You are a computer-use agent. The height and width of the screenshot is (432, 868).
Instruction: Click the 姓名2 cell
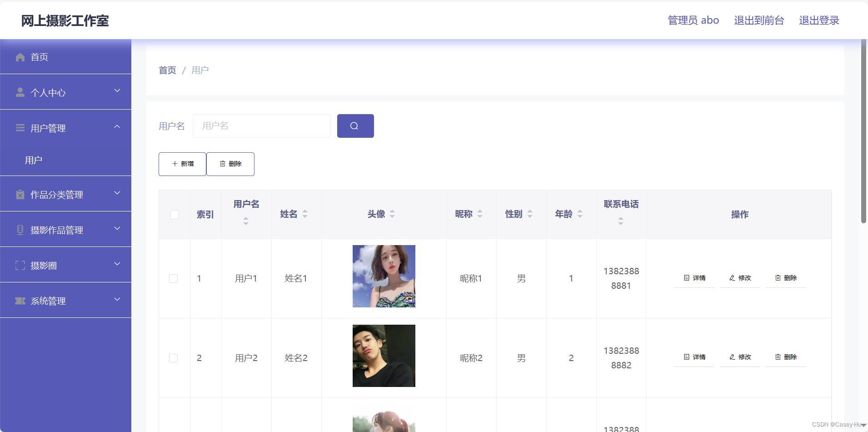[x=296, y=358]
